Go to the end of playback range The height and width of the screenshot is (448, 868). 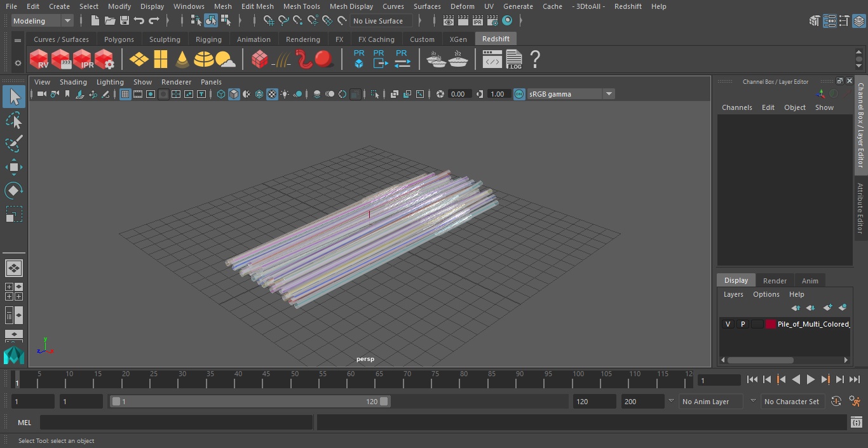point(855,379)
